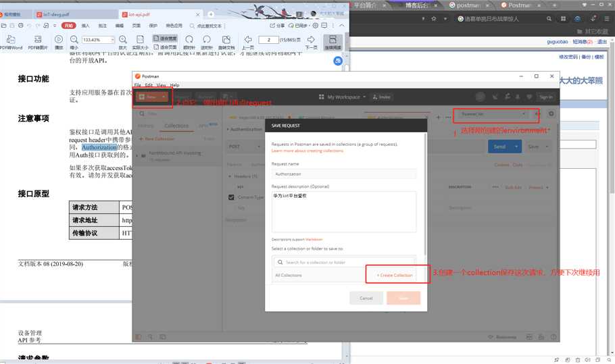Screen dimensions: 615x364
Task: Open Postman Edit menu
Action: tap(149, 85)
